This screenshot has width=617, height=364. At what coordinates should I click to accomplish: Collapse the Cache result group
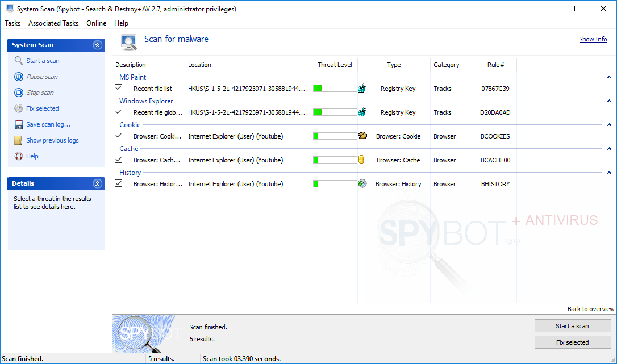[609, 149]
